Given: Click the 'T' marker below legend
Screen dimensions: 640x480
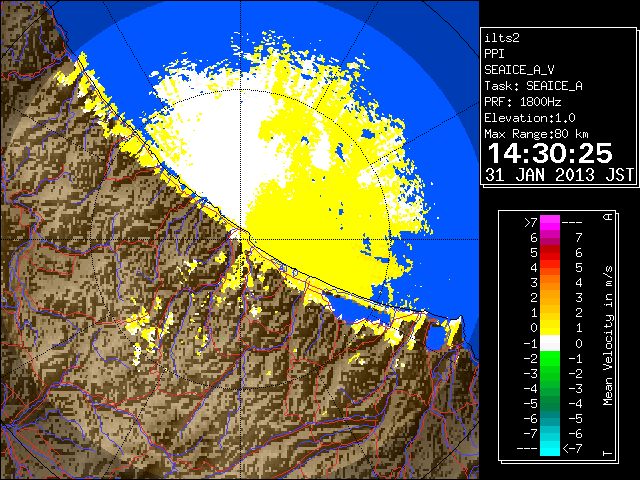Looking at the screenshot, I should coord(608,453).
